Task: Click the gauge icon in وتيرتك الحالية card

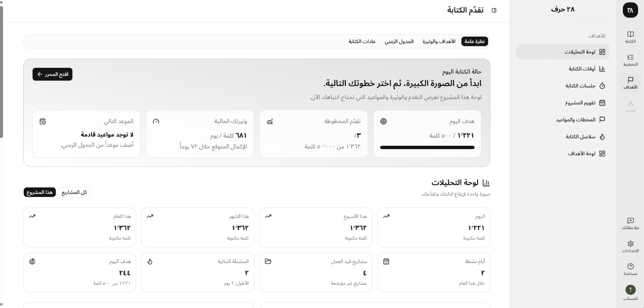Action: point(156,122)
